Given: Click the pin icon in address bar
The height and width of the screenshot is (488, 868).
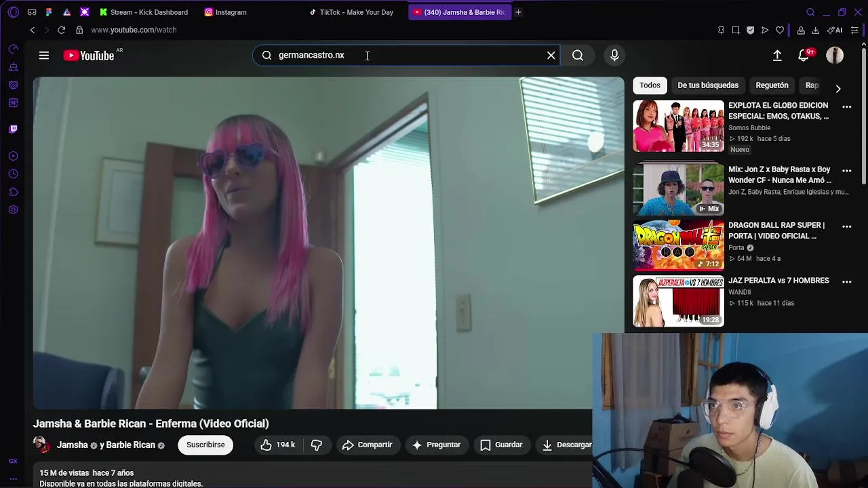Looking at the screenshot, I should [x=721, y=30].
